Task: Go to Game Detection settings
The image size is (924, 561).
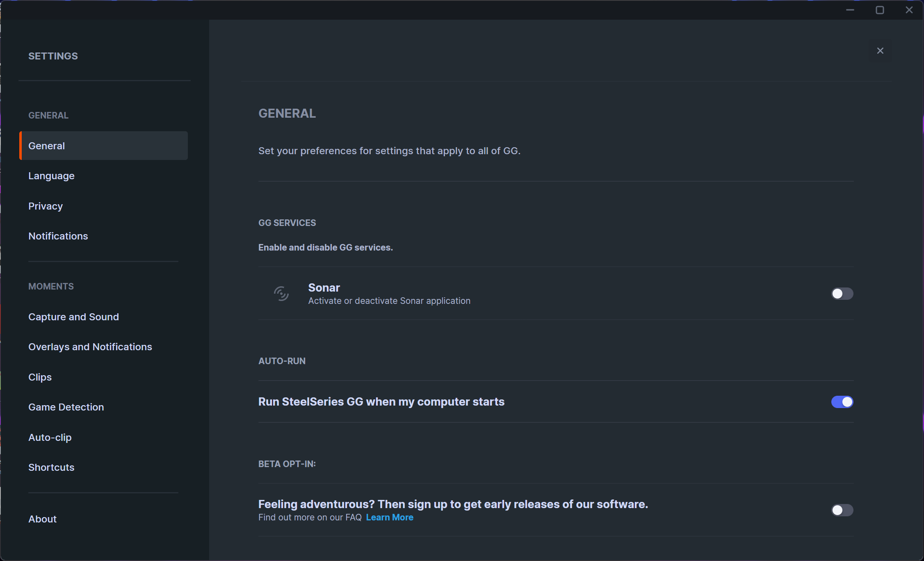Action: [x=66, y=407]
